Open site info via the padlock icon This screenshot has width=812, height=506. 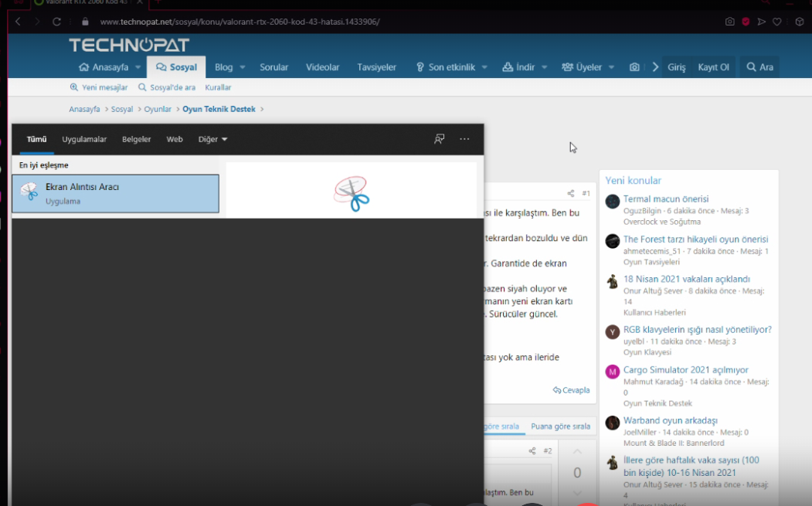[86, 22]
